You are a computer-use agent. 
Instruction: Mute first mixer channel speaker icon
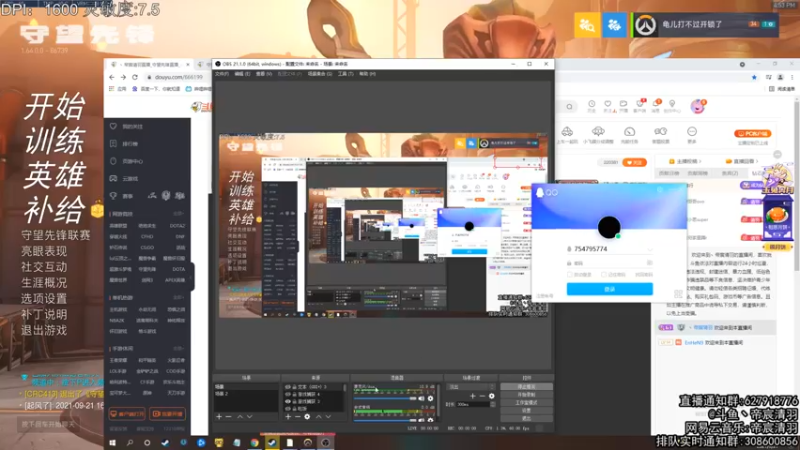click(421, 398)
